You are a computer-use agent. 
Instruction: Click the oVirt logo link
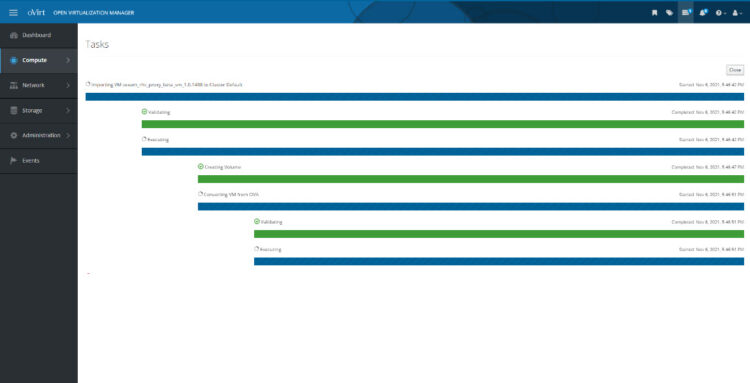[x=36, y=12]
